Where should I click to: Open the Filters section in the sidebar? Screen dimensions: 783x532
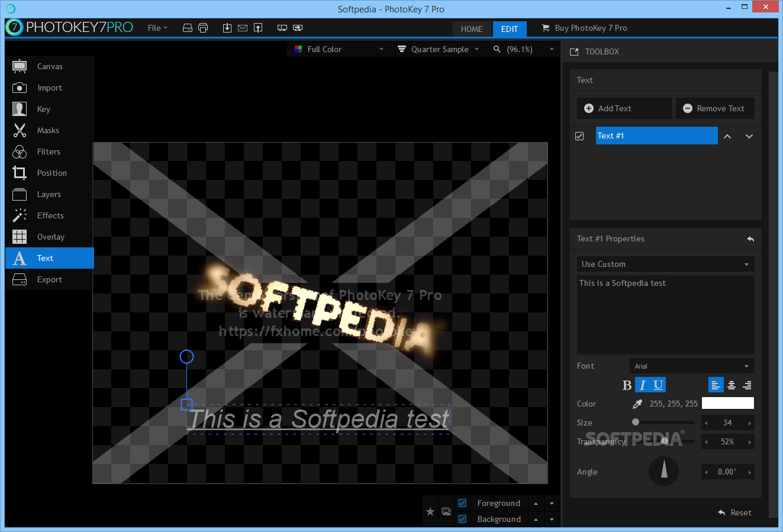point(50,151)
